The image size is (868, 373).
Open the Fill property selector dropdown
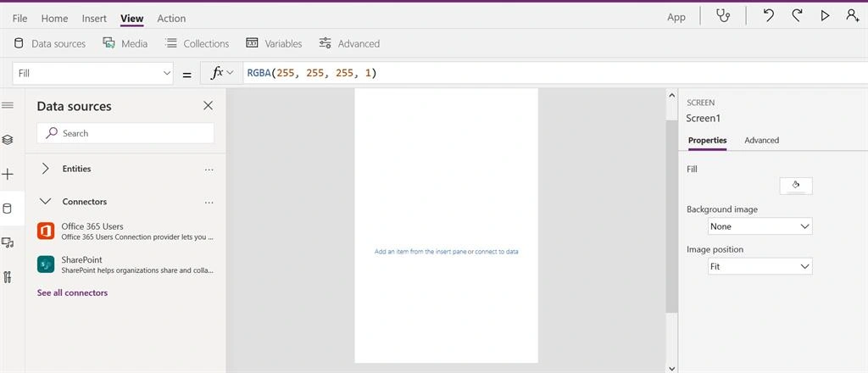[92, 73]
